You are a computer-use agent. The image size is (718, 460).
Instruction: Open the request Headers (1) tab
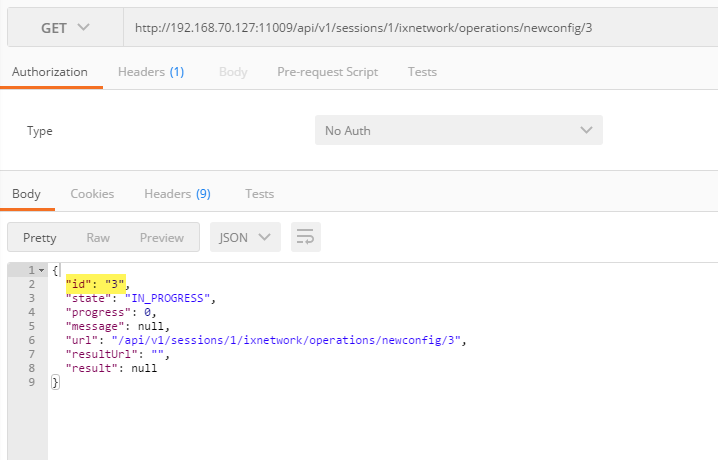[x=151, y=72]
